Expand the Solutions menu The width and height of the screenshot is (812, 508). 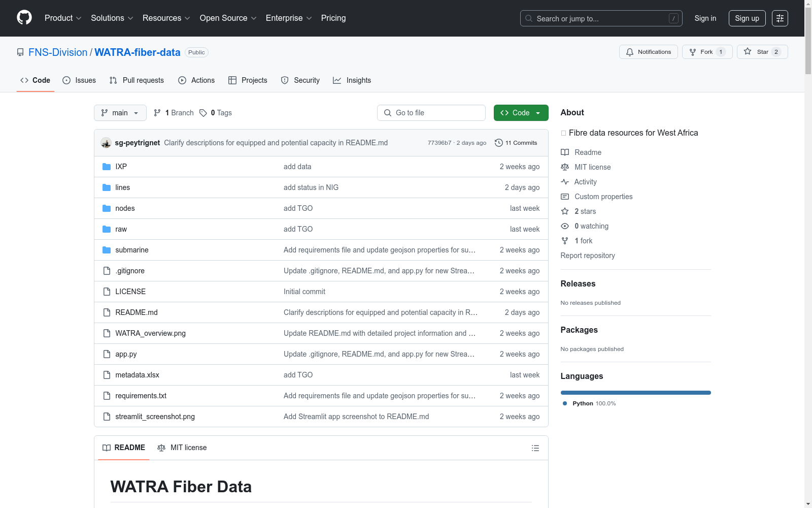point(112,18)
